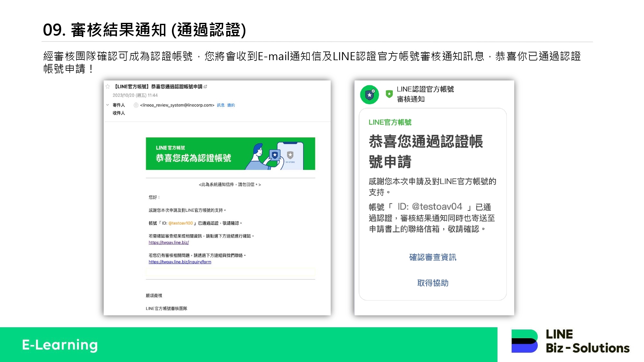Click sender address lineoa_review_system@linecorp.com
Viewport: 644px width, 362px height.
[x=177, y=105]
